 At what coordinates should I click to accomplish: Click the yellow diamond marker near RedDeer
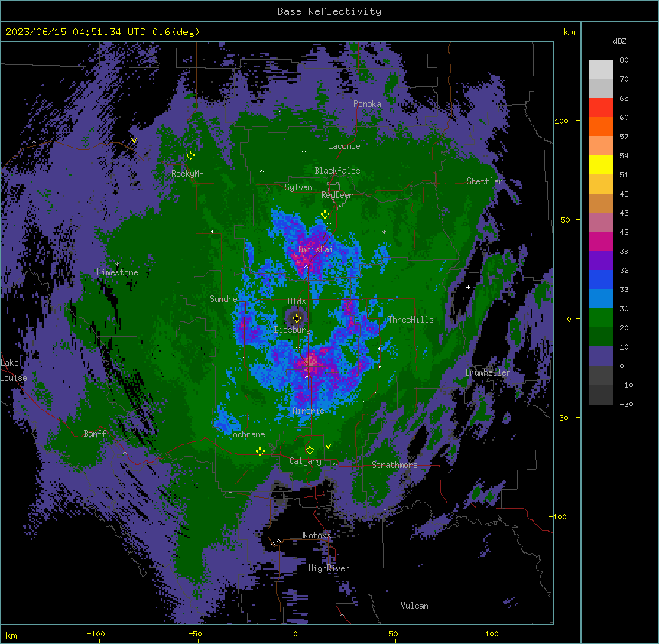[x=325, y=215]
